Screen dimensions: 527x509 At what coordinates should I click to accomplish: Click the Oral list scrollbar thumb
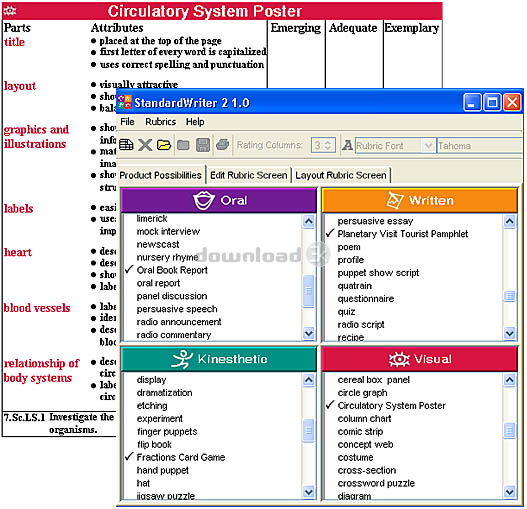click(x=309, y=291)
